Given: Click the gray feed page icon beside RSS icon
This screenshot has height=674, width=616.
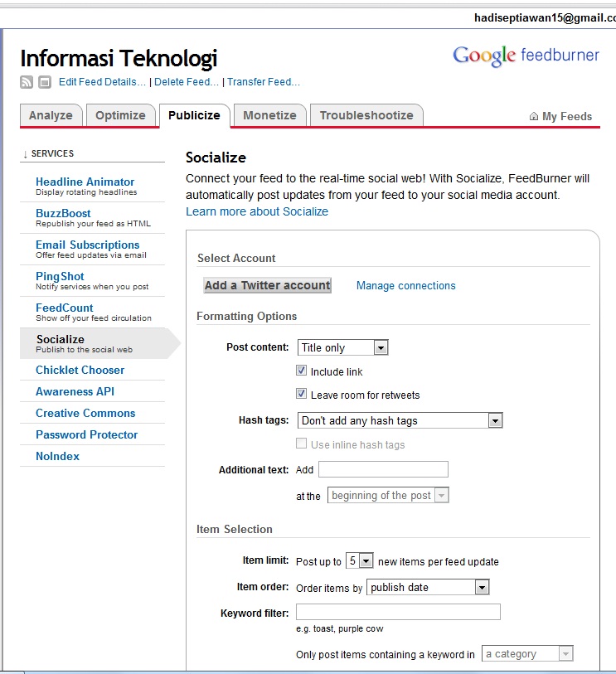Looking at the screenshot, I should click(45, 82).
